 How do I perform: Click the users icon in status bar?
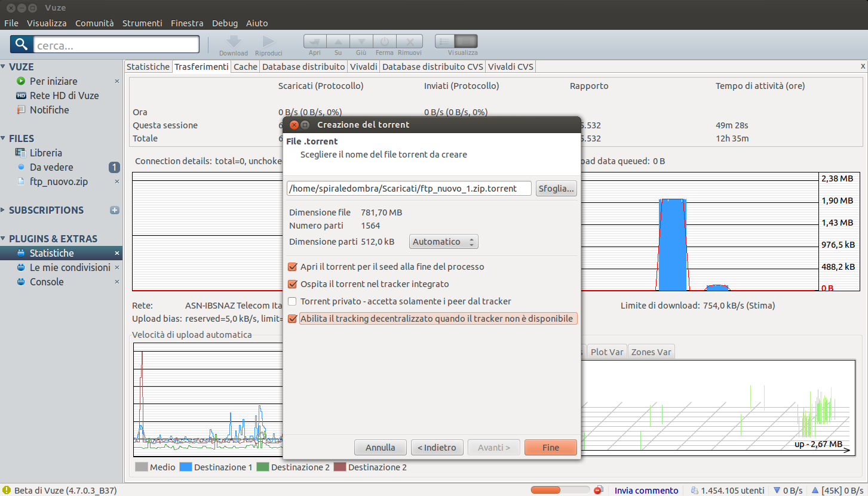coord(694,491)
